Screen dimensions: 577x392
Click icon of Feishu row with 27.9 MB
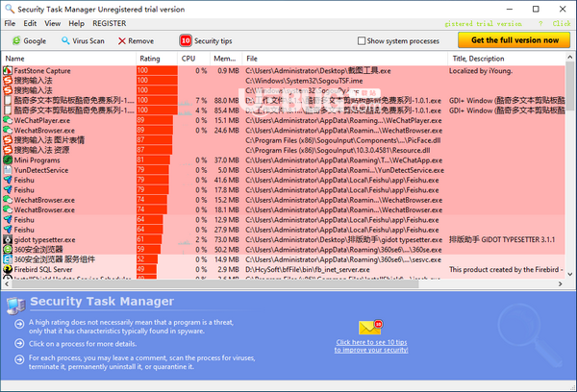[8, 230]
